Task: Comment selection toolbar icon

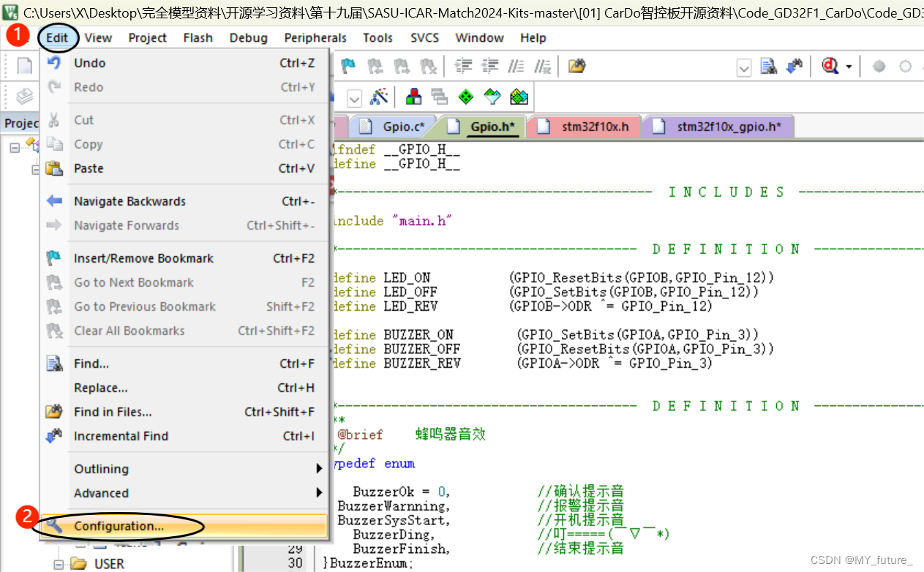Action: [517, 67]
